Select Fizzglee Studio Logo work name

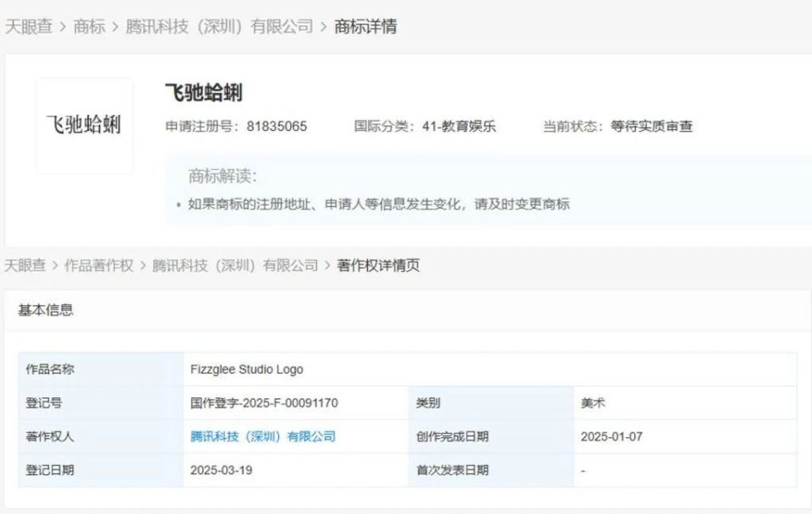246,369
